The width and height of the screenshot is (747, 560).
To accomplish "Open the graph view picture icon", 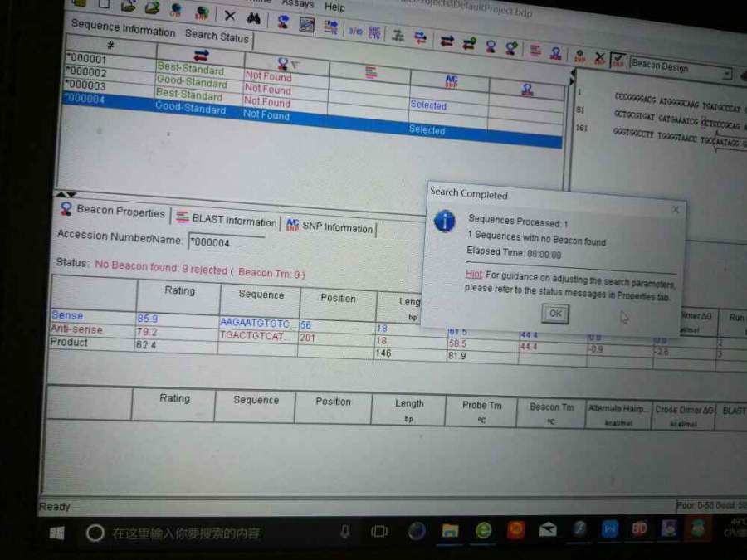I will point(306,24).
